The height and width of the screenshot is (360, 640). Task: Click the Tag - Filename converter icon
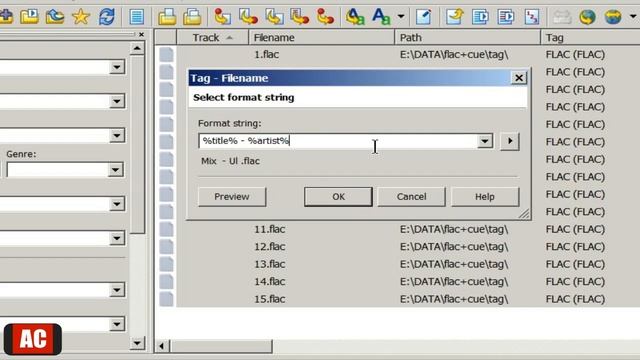(222, 17)
